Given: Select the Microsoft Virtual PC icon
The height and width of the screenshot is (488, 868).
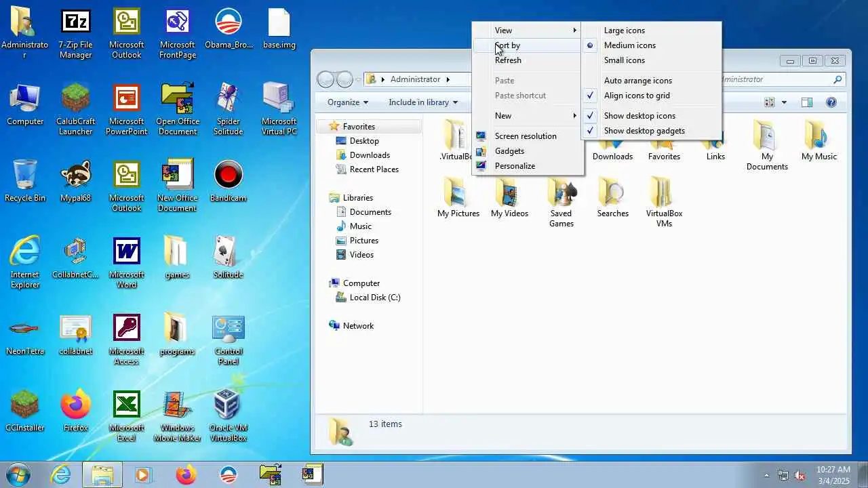Looking at the screenshot, I should click(279, 110).
